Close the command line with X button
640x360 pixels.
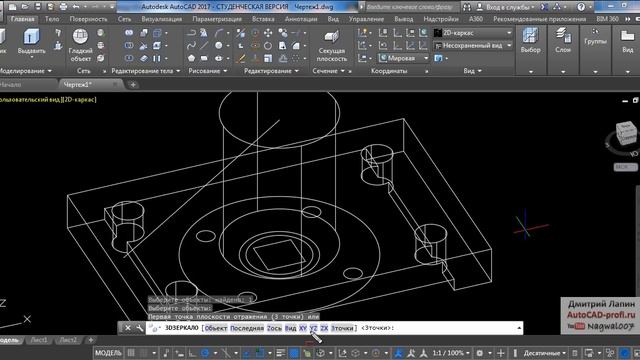click(128, 328)
